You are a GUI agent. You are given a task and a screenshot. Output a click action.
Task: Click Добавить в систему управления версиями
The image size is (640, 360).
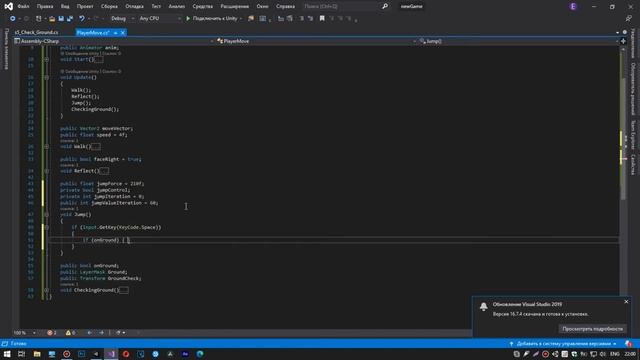(563, 344)
